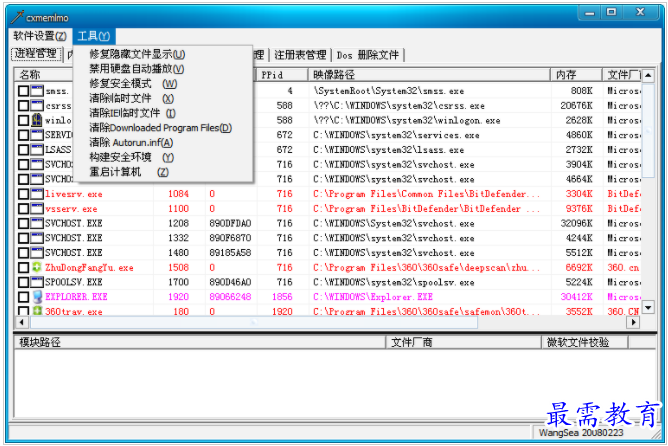Image resolution: width=668 pixels, height=446 pixels.
Task: Check the EXPLORER.EXE checkbox
Action: click(23, 296)
